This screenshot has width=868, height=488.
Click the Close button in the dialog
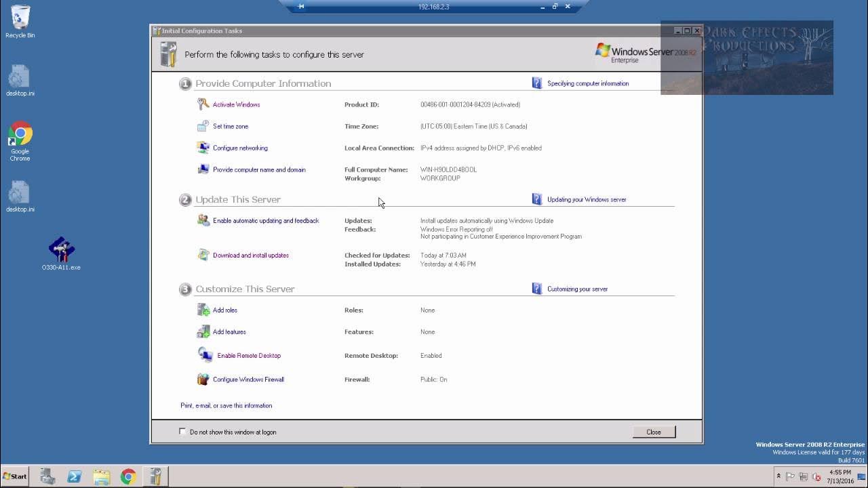click(654, 432)
